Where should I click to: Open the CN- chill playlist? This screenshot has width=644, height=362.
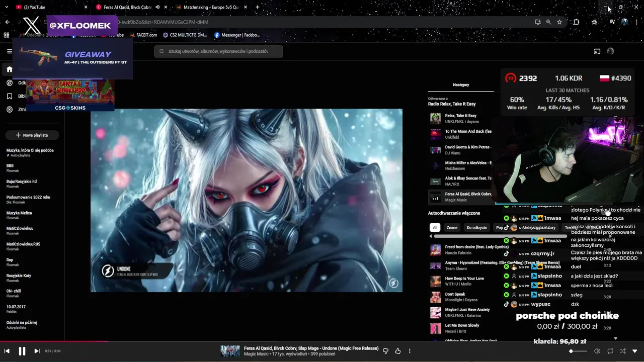(14, 294)
